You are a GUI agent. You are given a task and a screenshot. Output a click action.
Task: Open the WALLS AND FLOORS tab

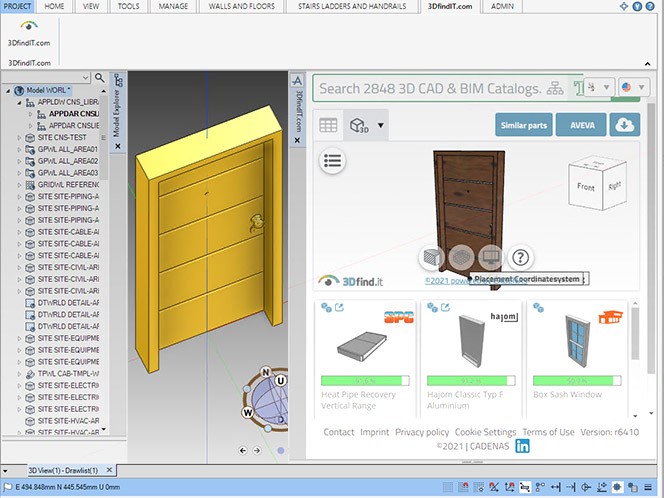tap(241, 6)
